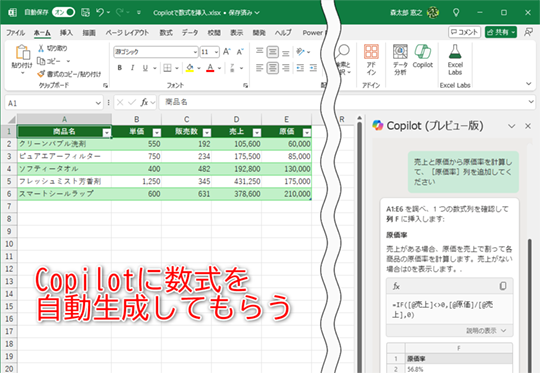Expand the formula bar chevron
The image size is (540, 373).
(x=531, y=102)
